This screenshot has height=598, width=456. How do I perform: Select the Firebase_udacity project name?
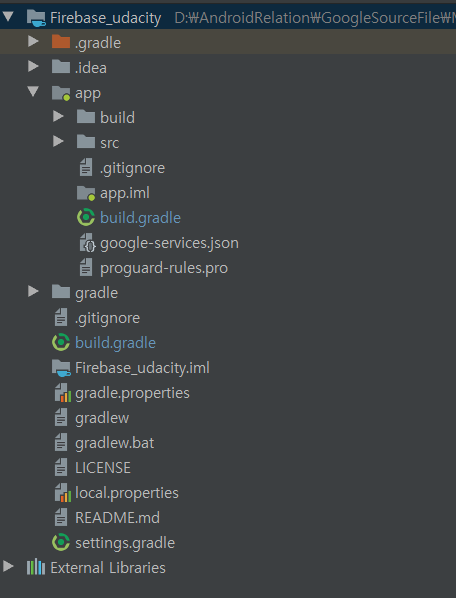pyautogui.click(x=106, y=18)
